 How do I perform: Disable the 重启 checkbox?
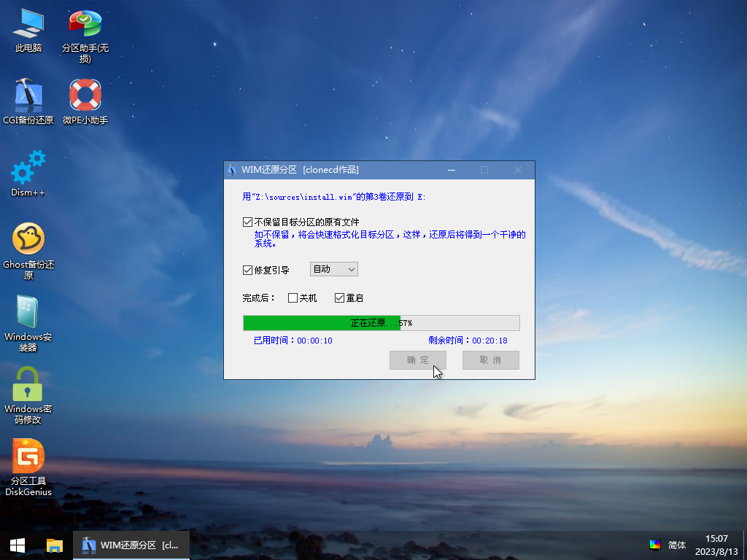coord(339,297)
